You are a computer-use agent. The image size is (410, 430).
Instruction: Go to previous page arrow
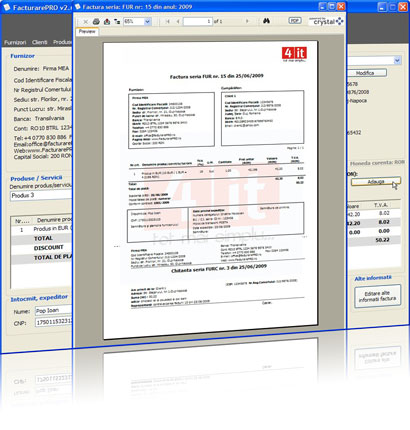pyautogui.click(x=178, y=21)
